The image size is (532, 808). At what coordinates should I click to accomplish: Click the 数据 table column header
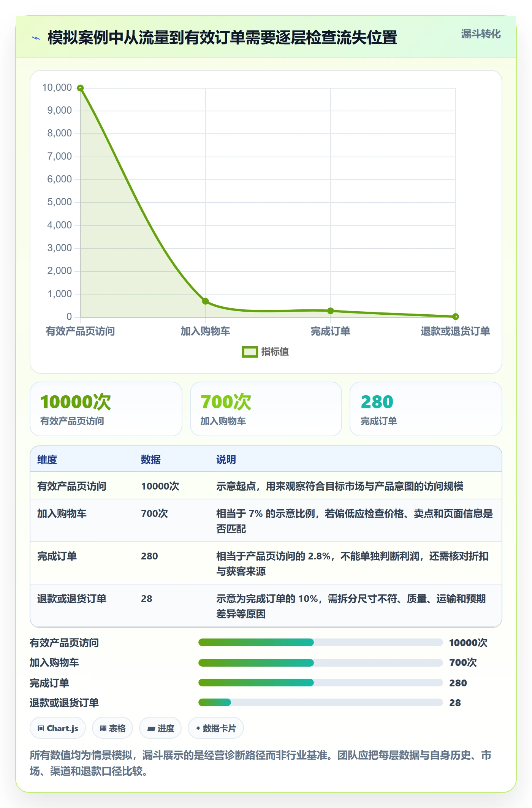[151, 459]
